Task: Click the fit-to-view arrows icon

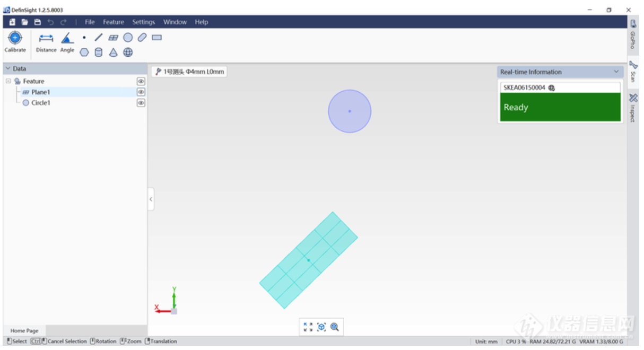Action: click(308, 327)
